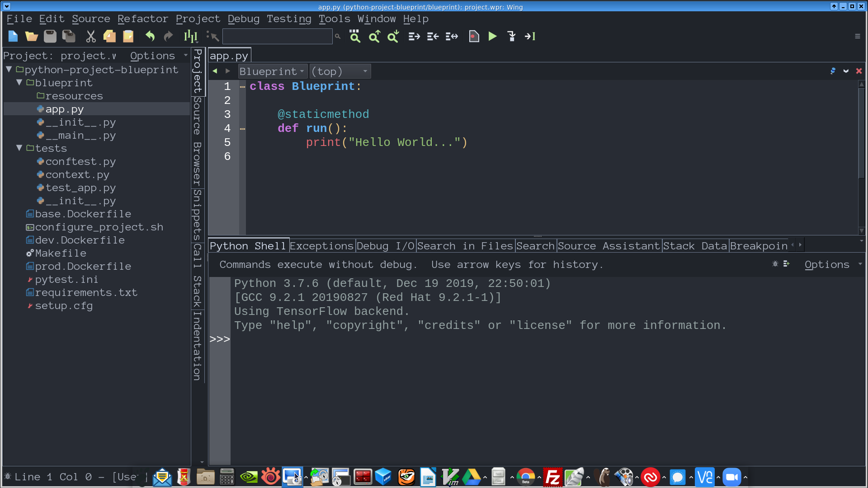Viewport: 868px width, 488px height.
Task: Open a file with the folder icon
Action: pyautogui.click(x=31, y=36)
